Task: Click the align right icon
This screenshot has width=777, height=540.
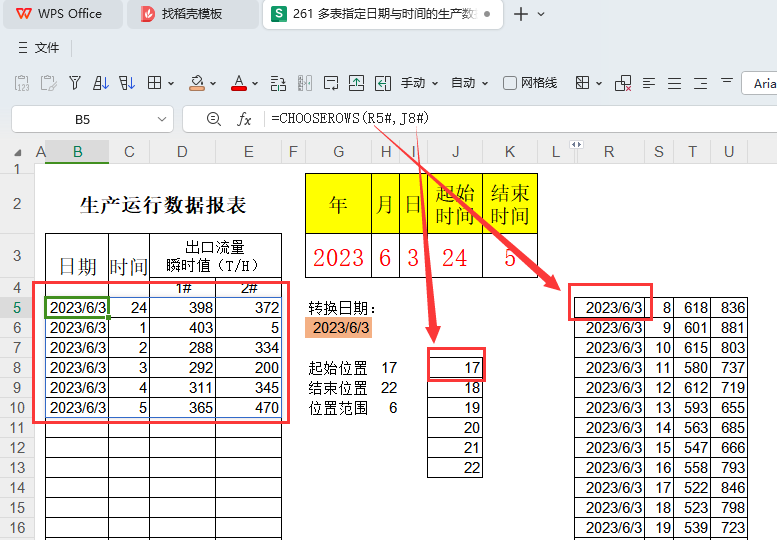Action: pos(700,83)
